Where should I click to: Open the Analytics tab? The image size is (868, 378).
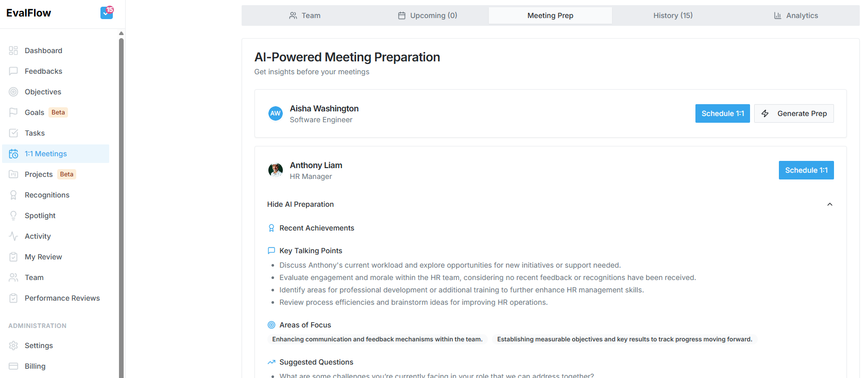(x=796, y=15)
